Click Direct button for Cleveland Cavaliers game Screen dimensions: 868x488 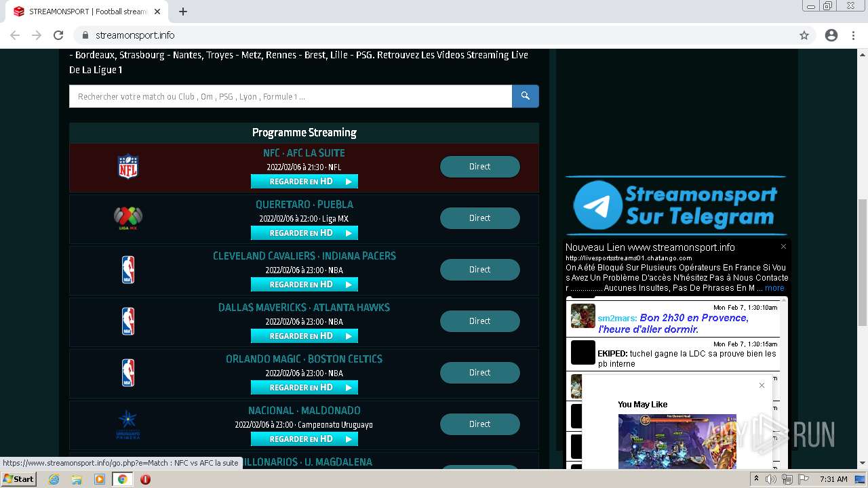tap(480, 270)
